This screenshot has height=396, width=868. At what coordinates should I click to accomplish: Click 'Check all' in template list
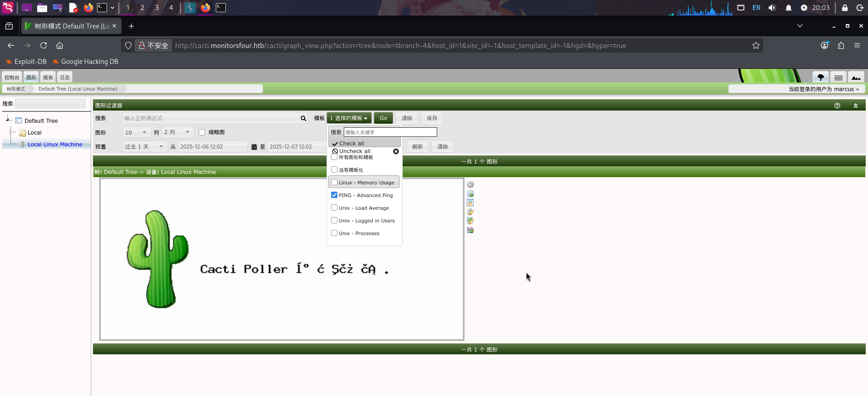coord(348,144)
